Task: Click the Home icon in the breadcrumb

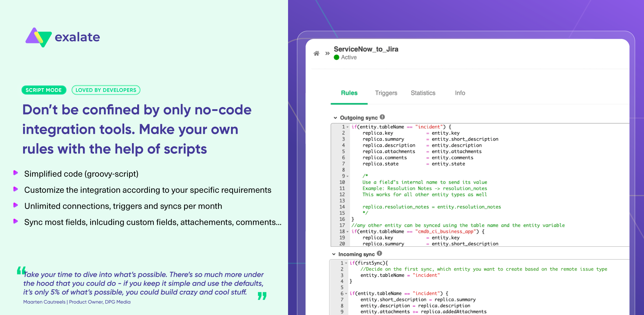Action: 316,54
